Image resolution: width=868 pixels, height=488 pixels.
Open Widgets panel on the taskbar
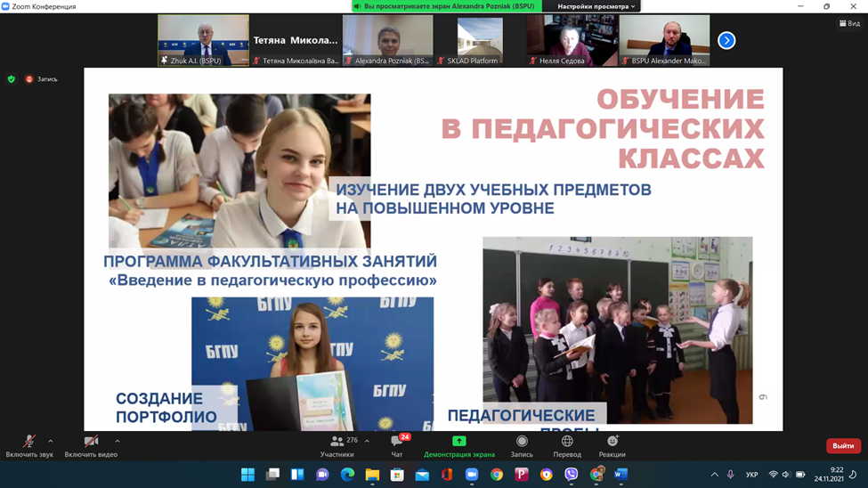click(x=298, y=475)
